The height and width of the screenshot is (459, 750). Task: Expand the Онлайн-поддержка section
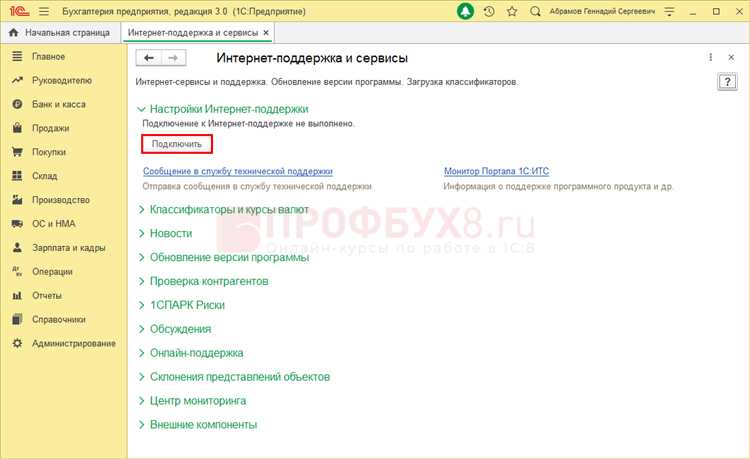click(x=141, y=353)
